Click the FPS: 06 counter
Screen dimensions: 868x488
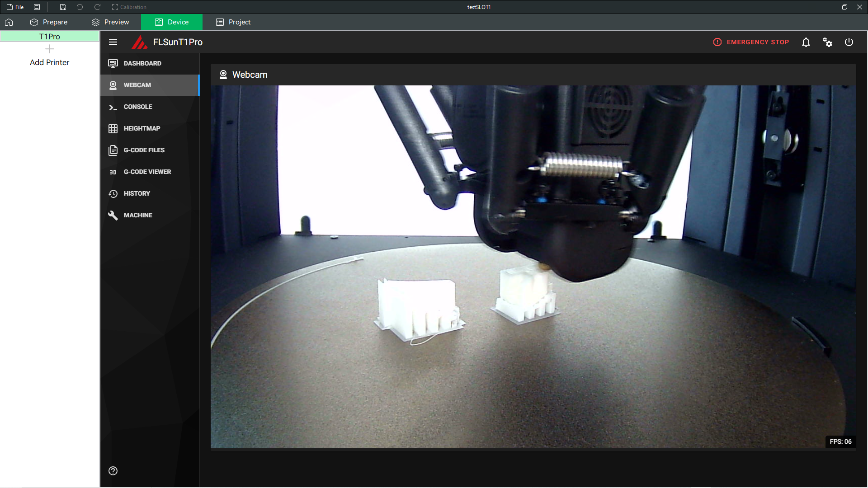(x=840, y=441)
